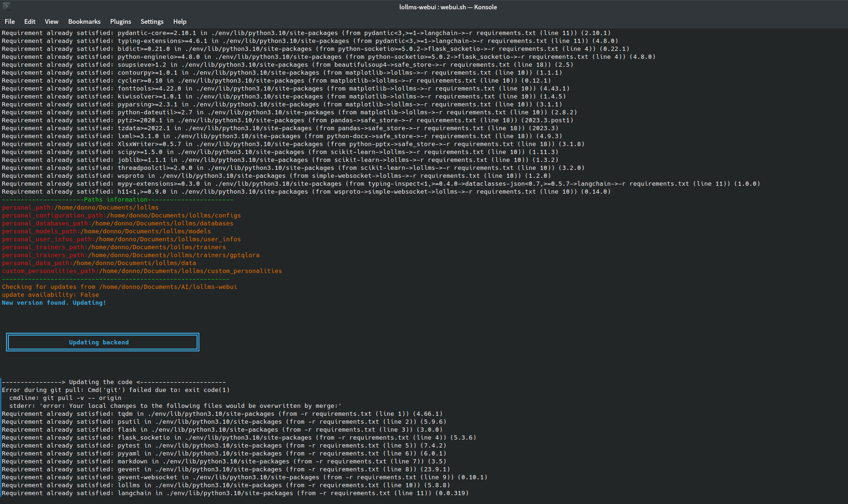Click the gptqlora trainers path
This screenshot has width=848, height=504.
click(x=130, y=255)
